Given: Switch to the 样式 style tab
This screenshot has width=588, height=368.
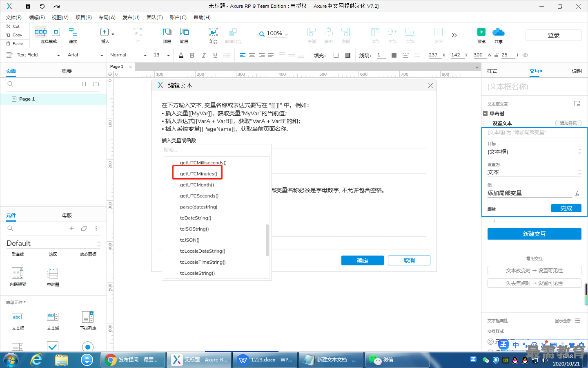Looking at the screenshot, I should [x=492, y=71].
